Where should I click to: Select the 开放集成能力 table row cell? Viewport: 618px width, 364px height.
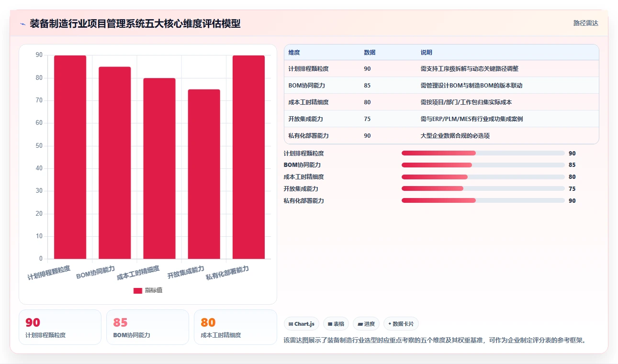(x=305, y=119)
